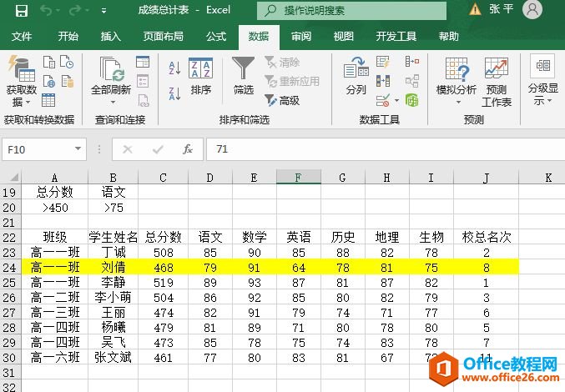
Task: Click the Queries & Connections icon
Action: point(143,62)
